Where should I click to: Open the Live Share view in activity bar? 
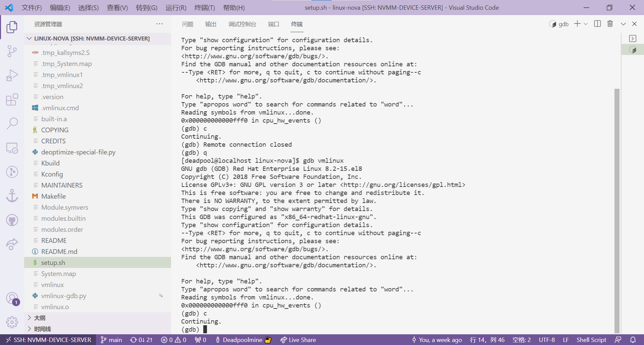click(12, 244)
